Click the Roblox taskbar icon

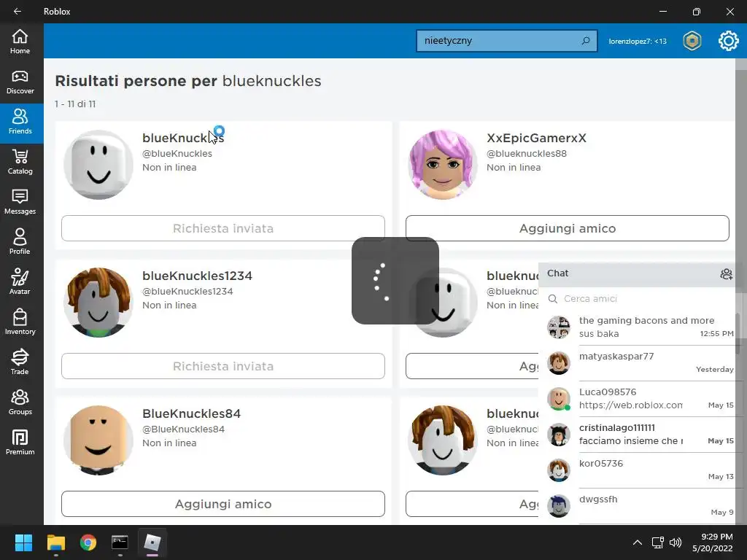pos(152,542)
